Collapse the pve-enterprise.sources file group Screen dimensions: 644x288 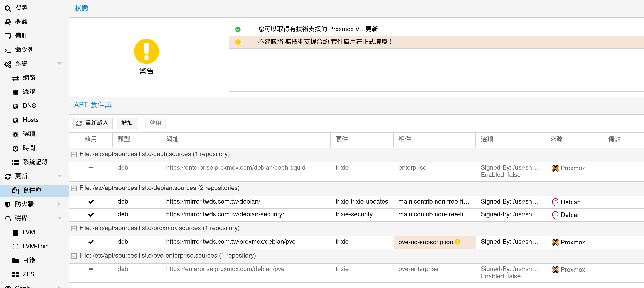click(74, 256)
